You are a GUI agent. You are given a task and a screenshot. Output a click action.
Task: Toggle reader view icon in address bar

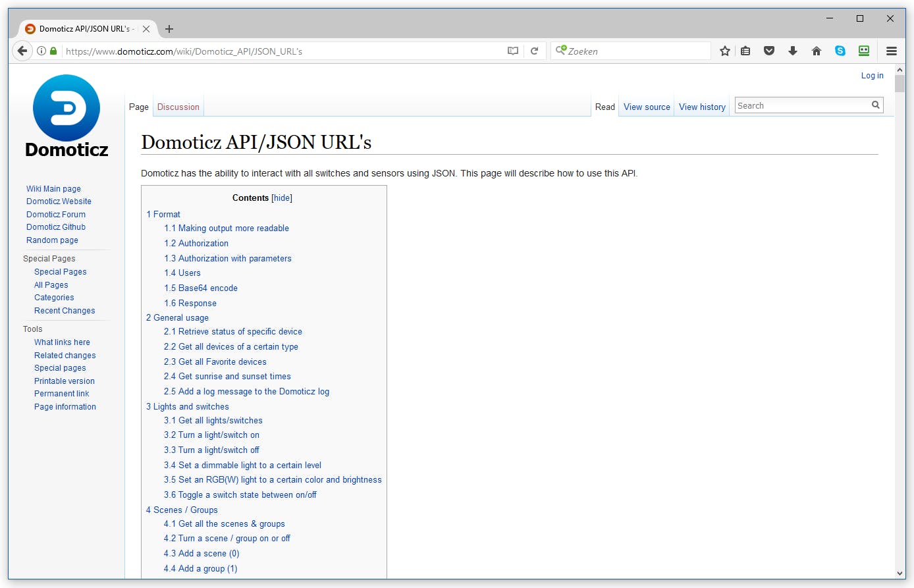(x=513, y=51)
